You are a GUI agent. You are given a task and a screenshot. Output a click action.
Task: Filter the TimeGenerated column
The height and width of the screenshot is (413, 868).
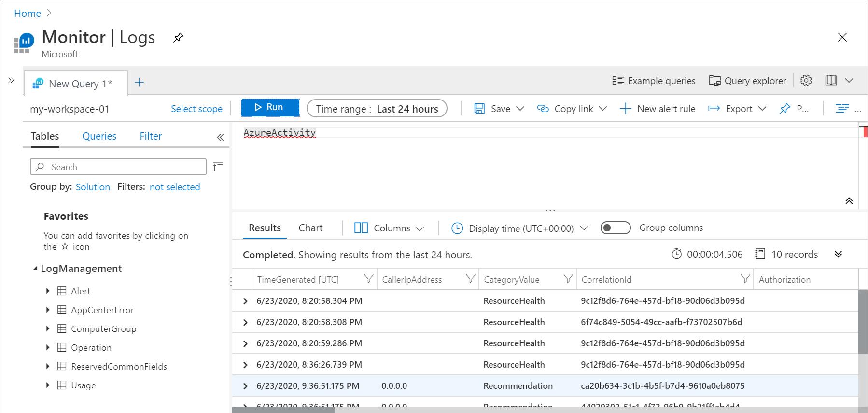[368, 279]
